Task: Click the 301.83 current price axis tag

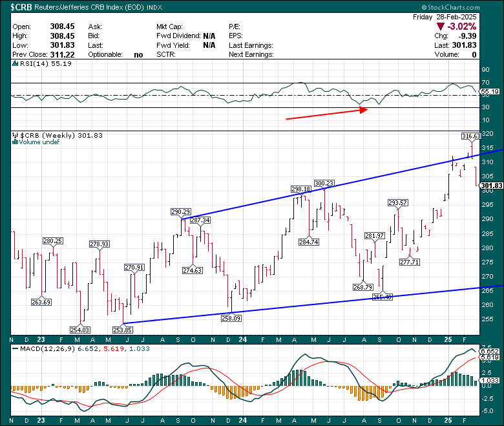Action: pos(492,186)
